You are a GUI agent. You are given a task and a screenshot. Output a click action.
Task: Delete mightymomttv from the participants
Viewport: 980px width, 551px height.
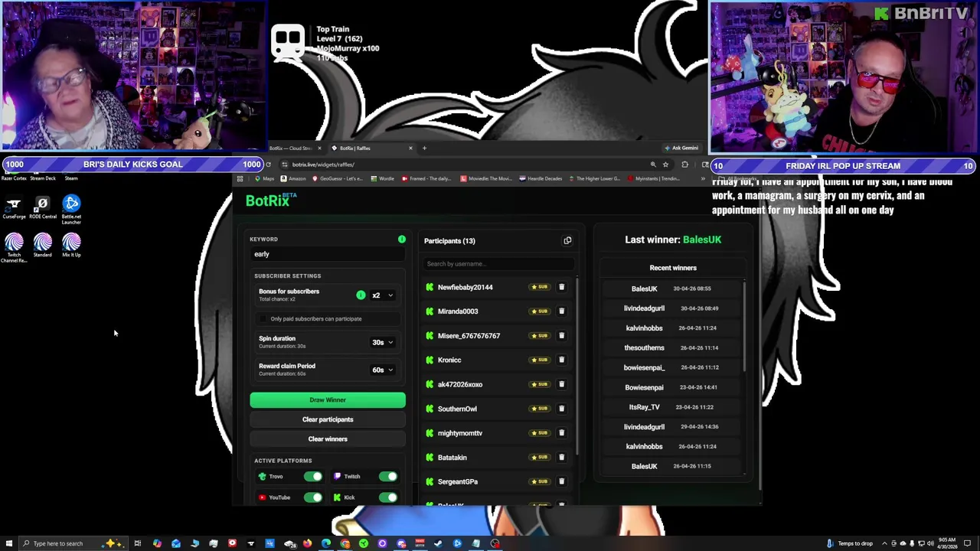pyautogui.click(x=561, y=433)
